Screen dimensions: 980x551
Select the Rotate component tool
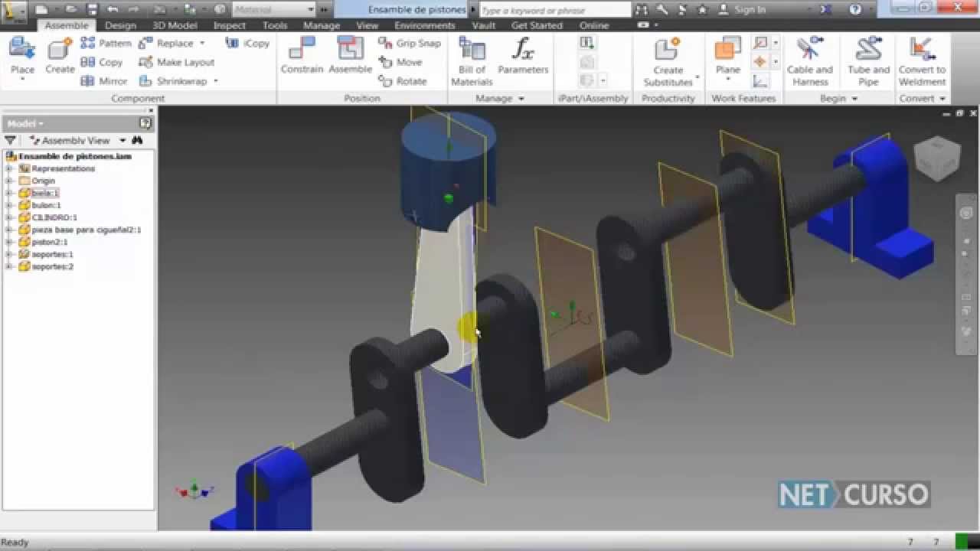tap(403, 80)
